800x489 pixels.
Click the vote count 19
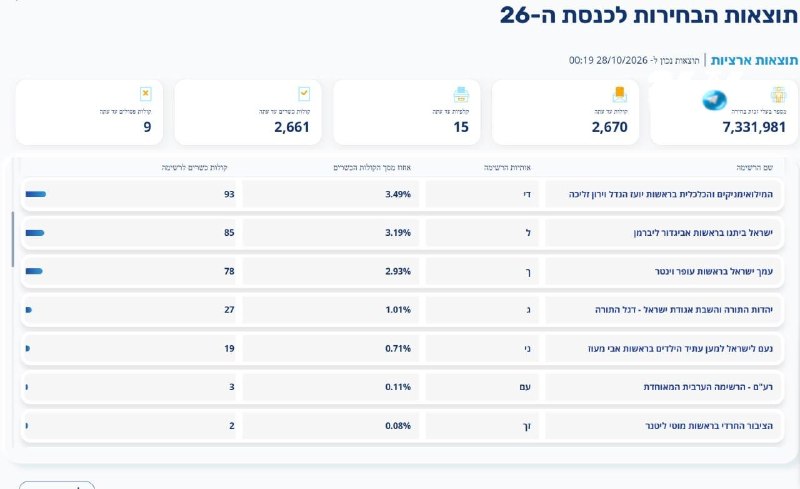pyautogui.click(x=229, y=349)
